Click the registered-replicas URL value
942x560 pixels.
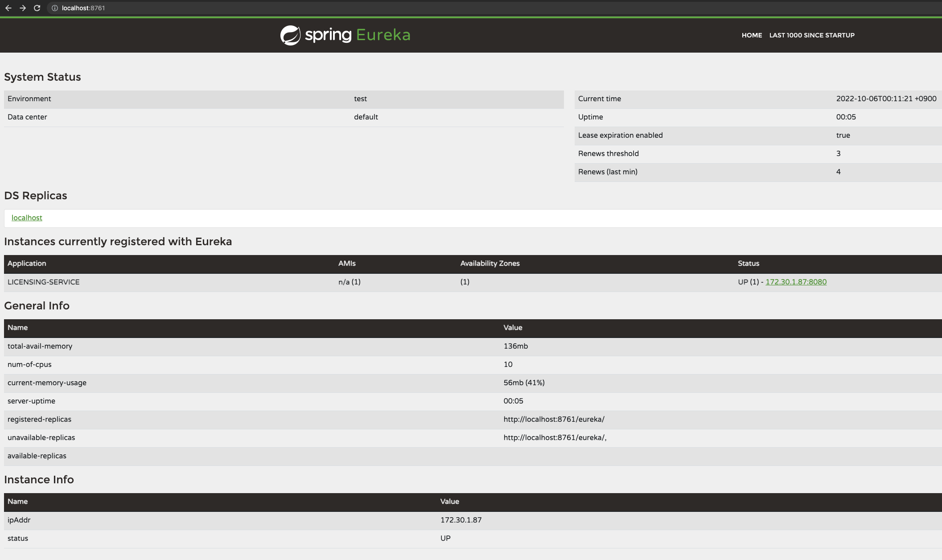(x=554, y=419)
